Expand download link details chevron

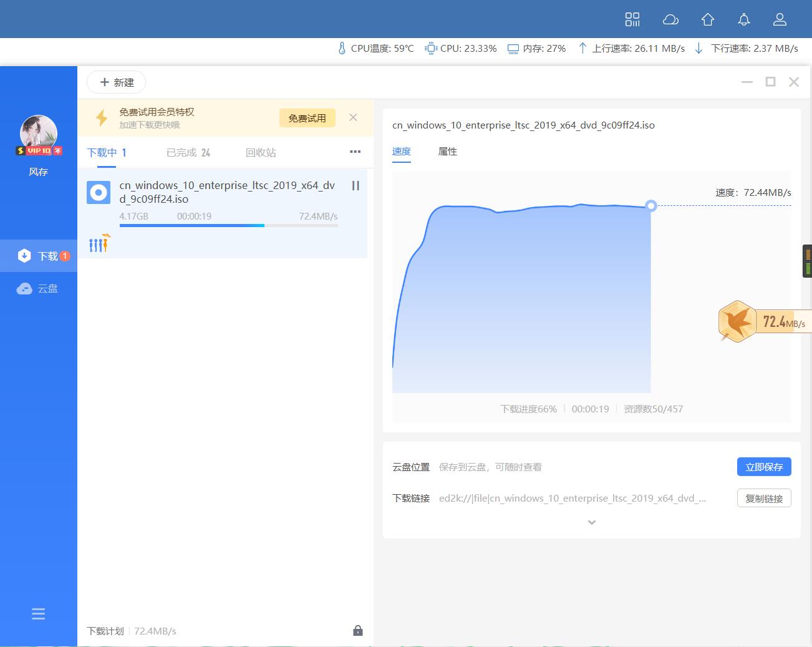pos(591,522)
